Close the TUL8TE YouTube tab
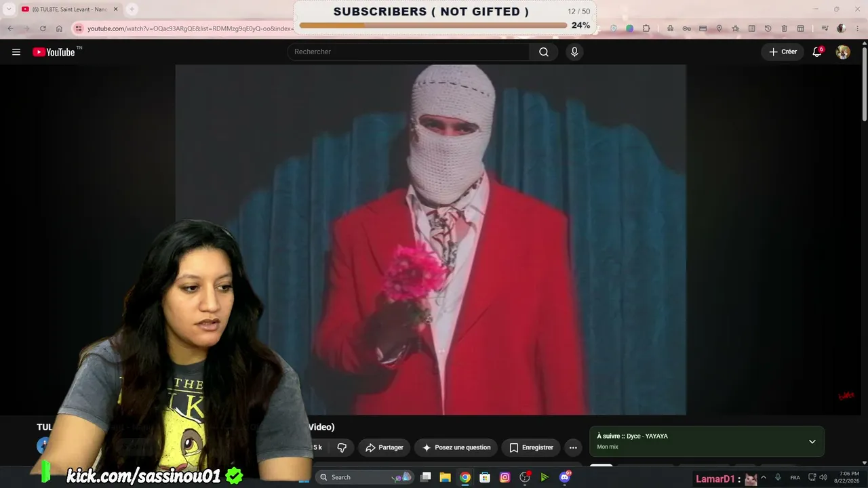Image resolution: width=868 pixels, height=488 pixels. click(x=115, y=9)
